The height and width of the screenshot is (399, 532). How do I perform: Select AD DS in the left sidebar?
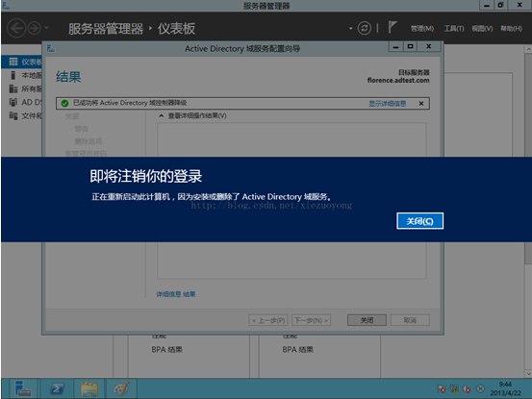[22, 102]
